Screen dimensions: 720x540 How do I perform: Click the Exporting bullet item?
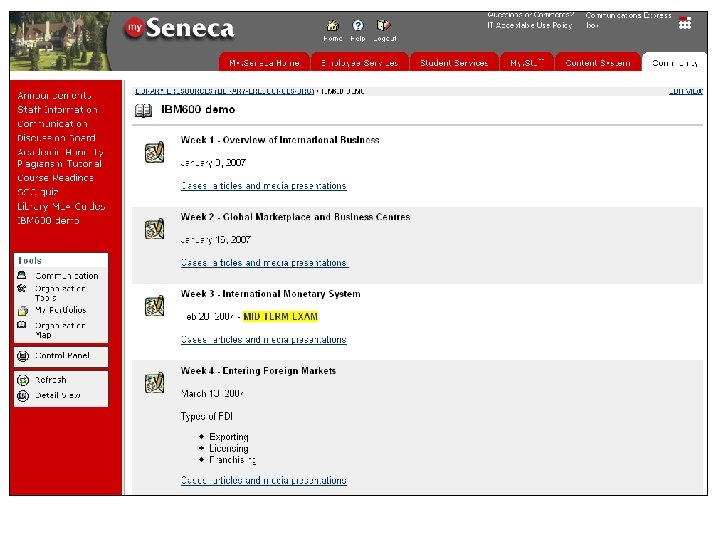[x=229, y=436]
